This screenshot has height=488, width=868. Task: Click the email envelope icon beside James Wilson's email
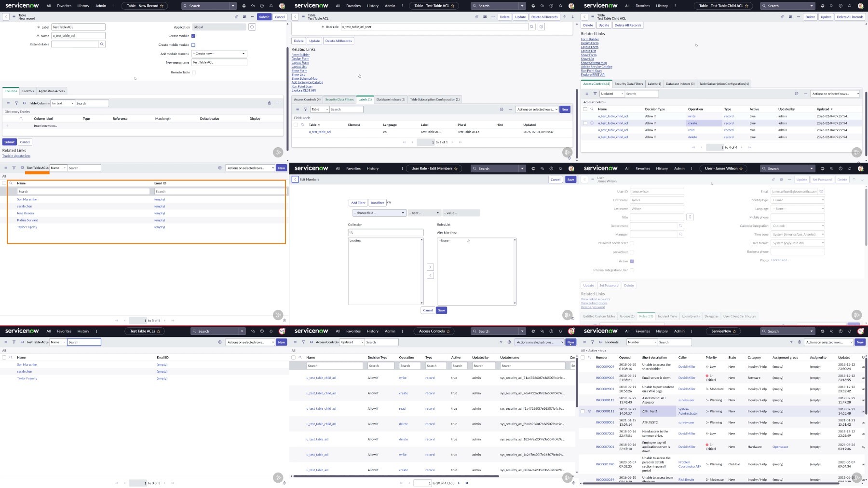[x=821, y=192]
